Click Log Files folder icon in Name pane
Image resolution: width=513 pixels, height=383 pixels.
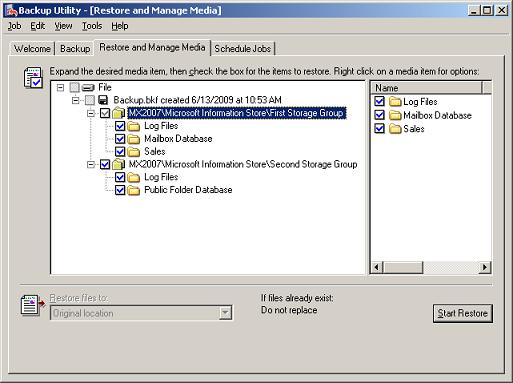tap(395, 101)
